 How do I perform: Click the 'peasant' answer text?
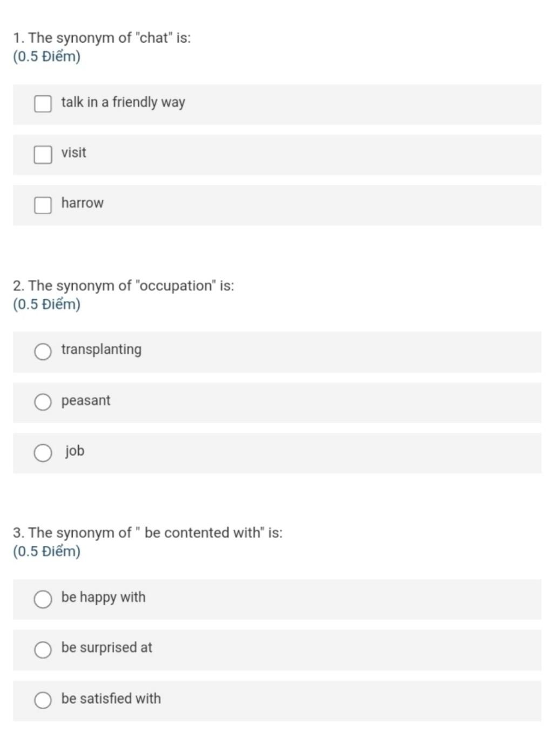85,400
